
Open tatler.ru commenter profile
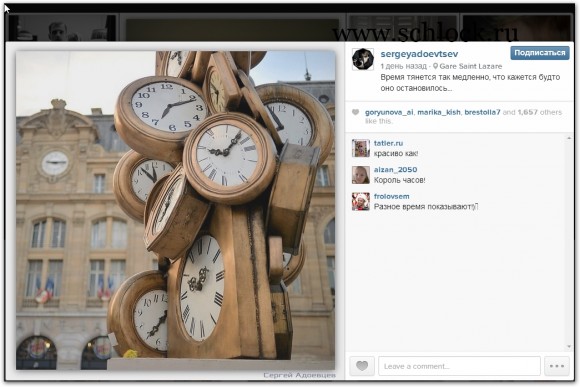[388, 143]
